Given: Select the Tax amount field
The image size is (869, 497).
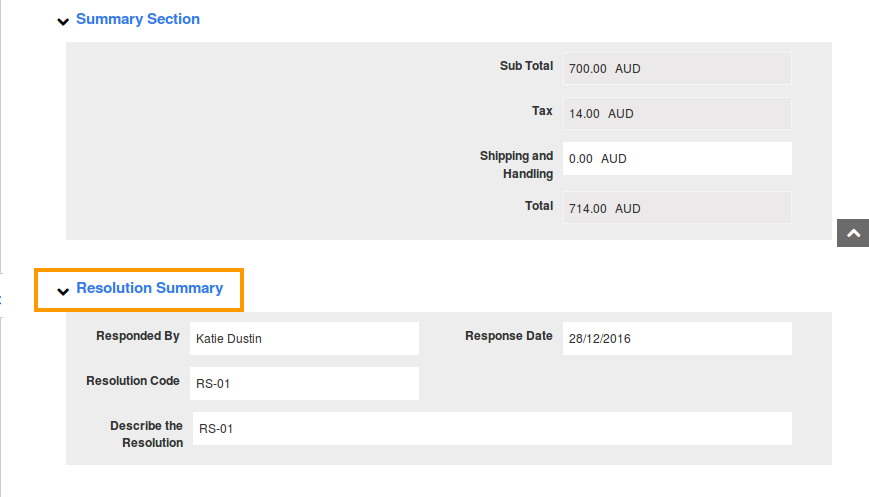Looking at the screenshot, I should [677, 114].
